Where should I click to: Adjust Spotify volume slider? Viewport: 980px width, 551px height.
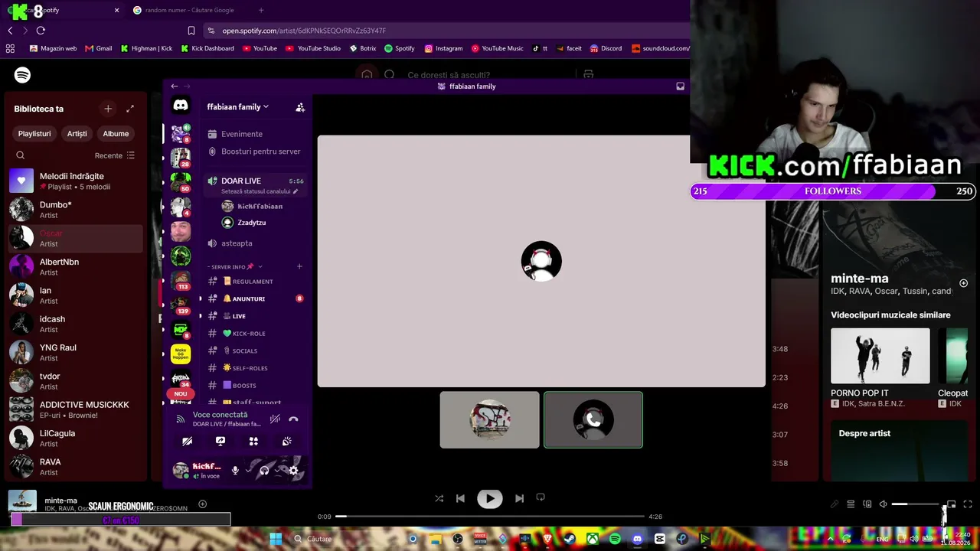(916, 504)
